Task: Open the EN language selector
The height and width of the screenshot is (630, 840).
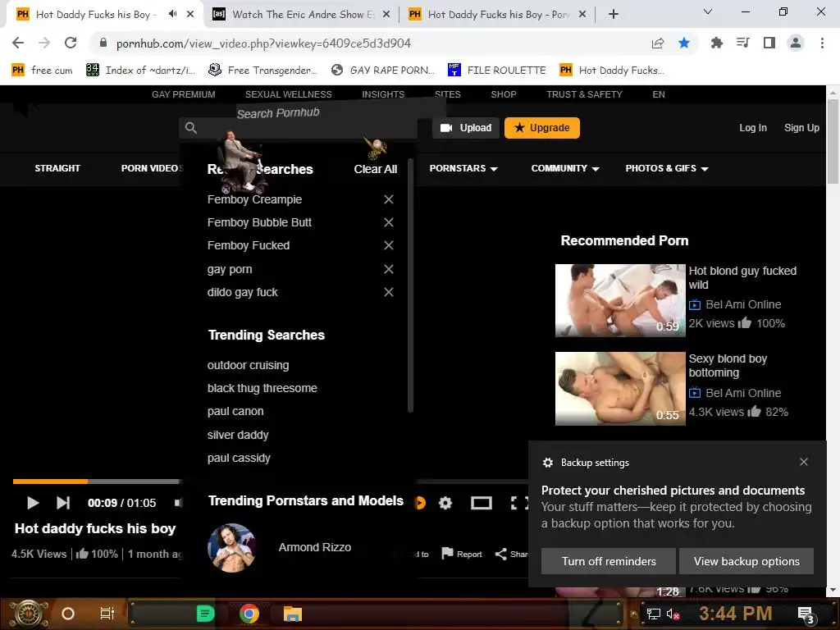Action: coord(659,94)
